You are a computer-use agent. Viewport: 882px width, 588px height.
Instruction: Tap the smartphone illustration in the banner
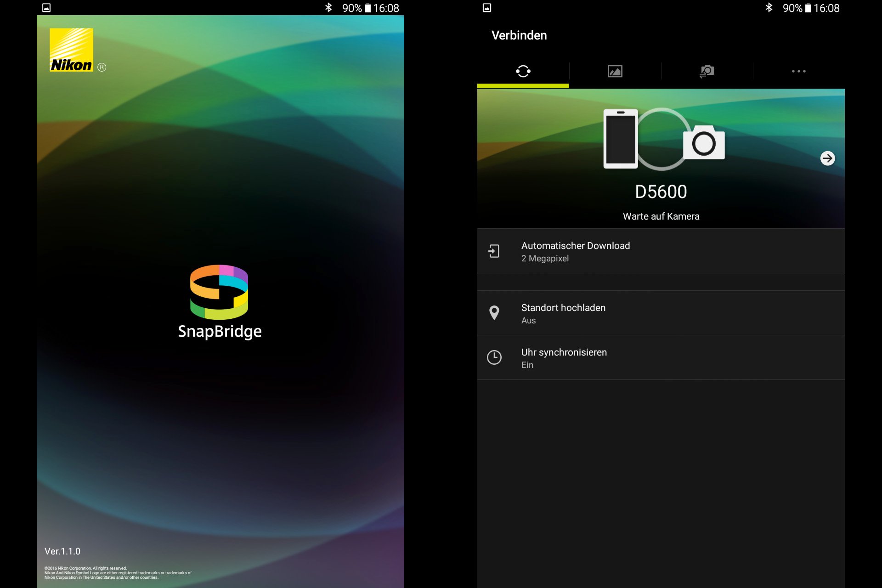click(621, 139)
